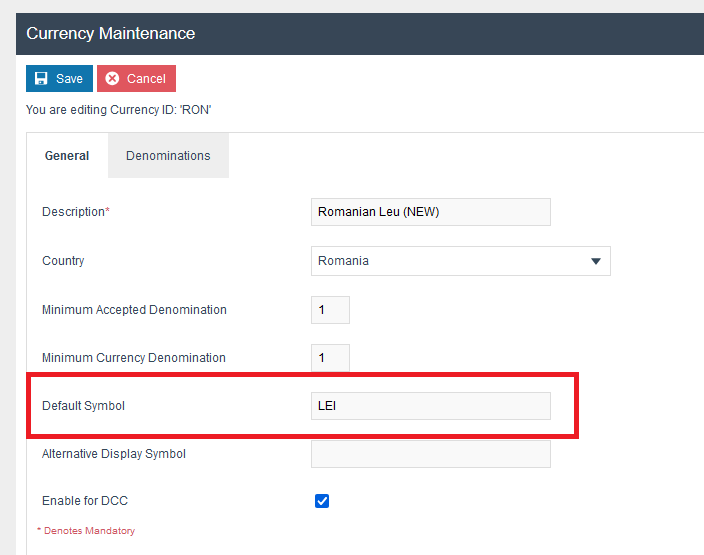The width and height of the screenshot is (704, 555).
Task: Click the floppy disk icon on Save
Action: pyautogui.click(x=42, y=79)
